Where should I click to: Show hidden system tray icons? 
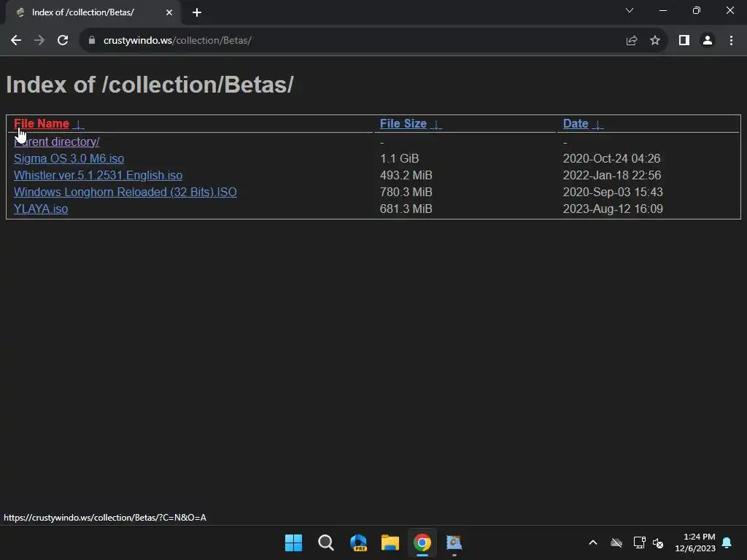click(x=593, y=542)
